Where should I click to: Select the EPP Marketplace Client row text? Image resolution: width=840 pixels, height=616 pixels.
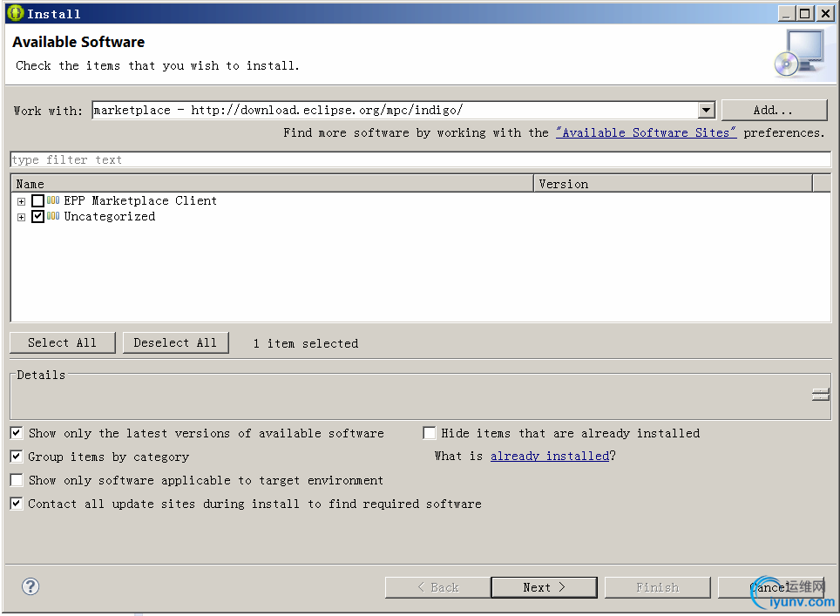140,201
